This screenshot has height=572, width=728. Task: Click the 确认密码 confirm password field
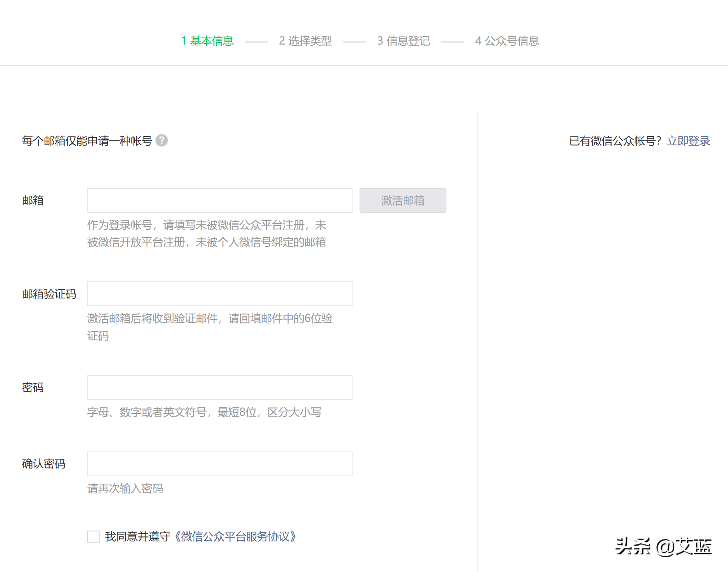[x=219, y=463]
